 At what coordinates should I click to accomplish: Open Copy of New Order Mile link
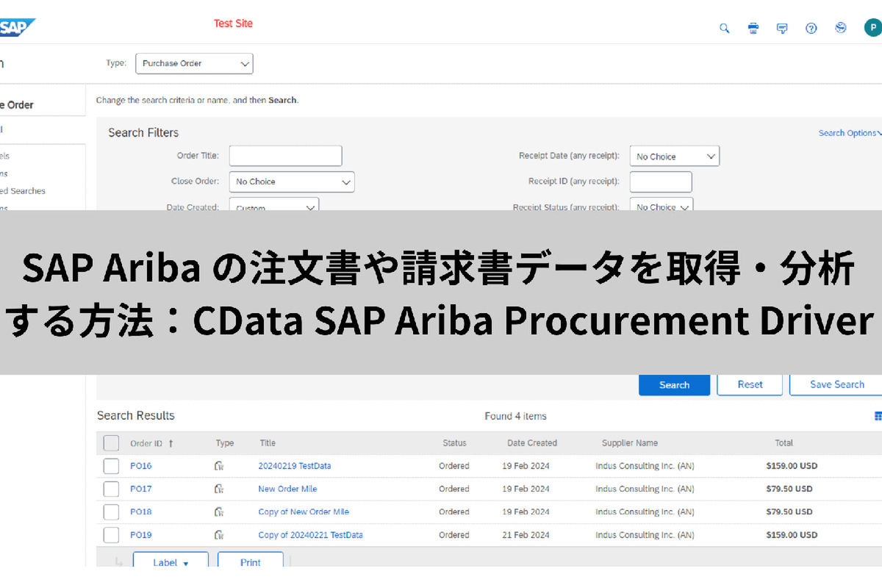tap(304, 512)
